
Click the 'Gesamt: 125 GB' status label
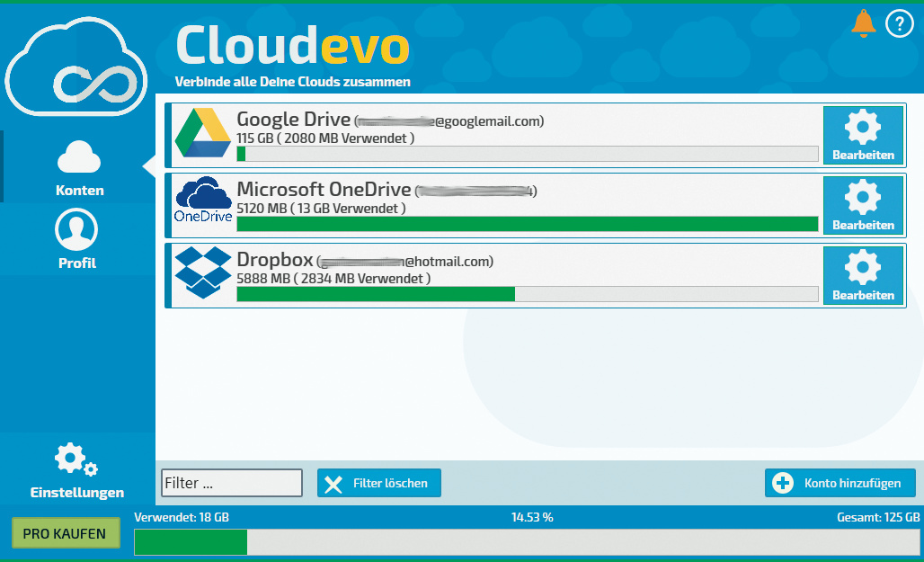tap(878, 517)
